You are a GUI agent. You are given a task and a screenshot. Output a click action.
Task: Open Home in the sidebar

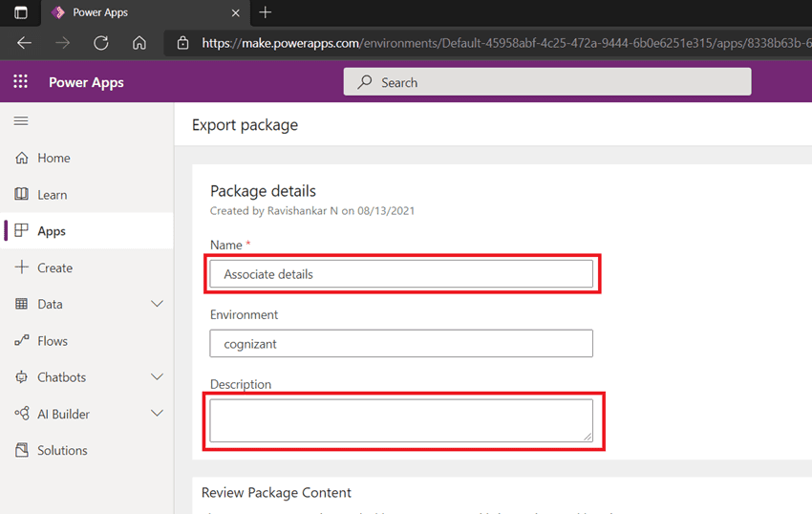[53, 158]
